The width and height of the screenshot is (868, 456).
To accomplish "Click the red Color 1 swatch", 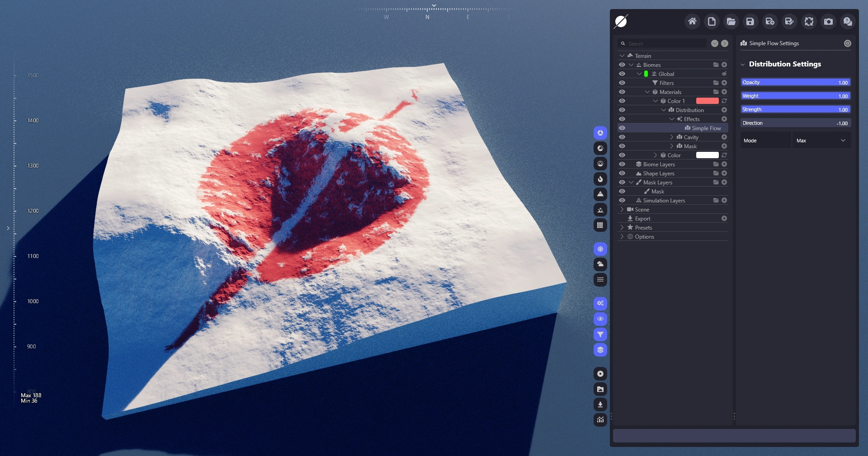I will 708,101.
